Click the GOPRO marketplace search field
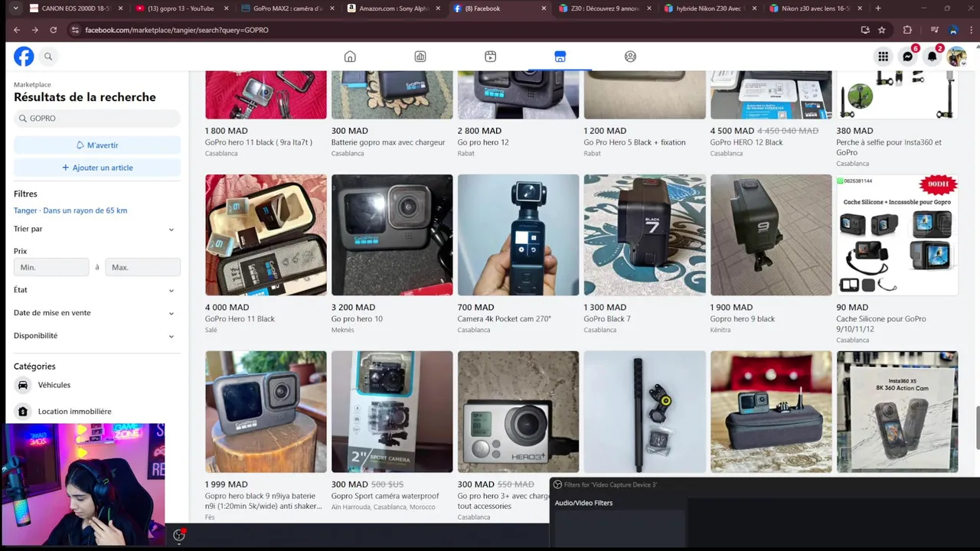 tap(97, 119)
